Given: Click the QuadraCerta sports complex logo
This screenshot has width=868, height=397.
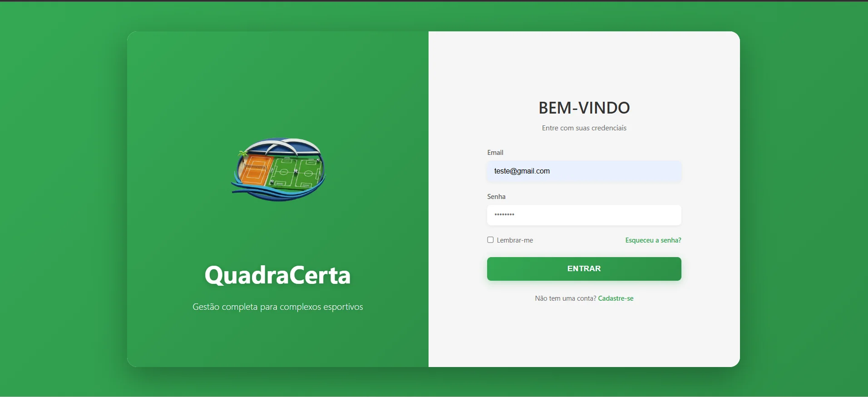Looking at the screenshot, I should [x=278, y=169].
